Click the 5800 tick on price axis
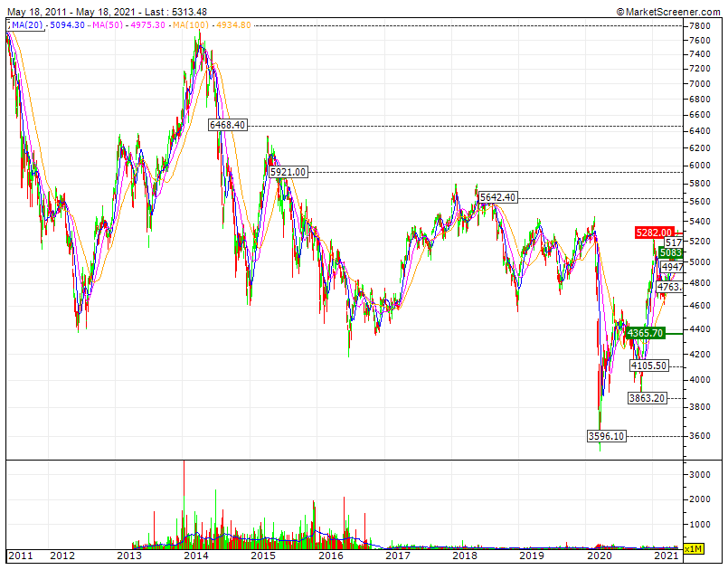 point(700,184)
